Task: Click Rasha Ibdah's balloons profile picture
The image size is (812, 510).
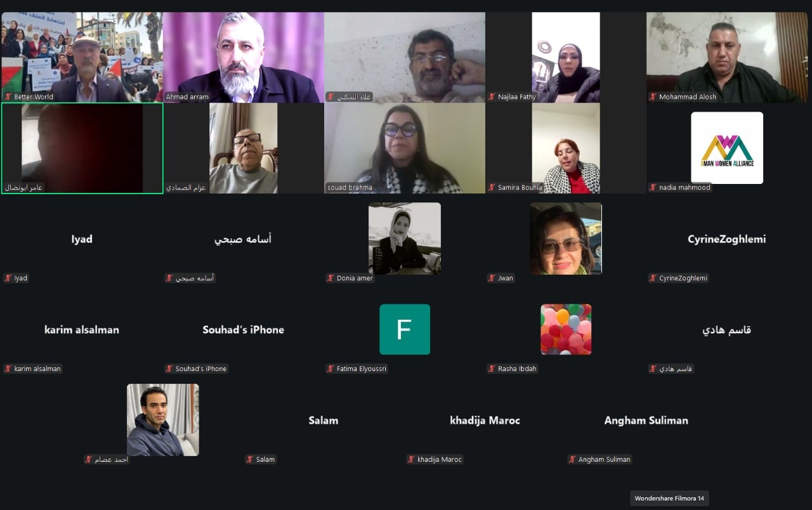Action: pos(566,329)
